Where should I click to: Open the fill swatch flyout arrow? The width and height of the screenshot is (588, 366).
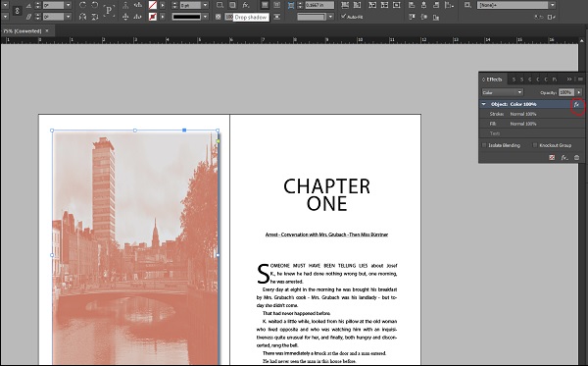[x=163, y=5]
